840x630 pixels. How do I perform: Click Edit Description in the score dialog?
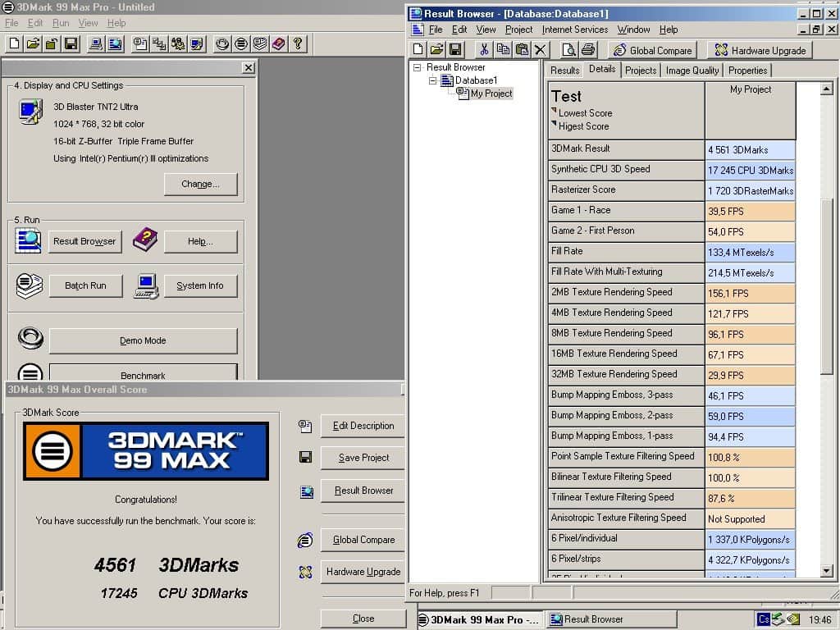[363, 426]
